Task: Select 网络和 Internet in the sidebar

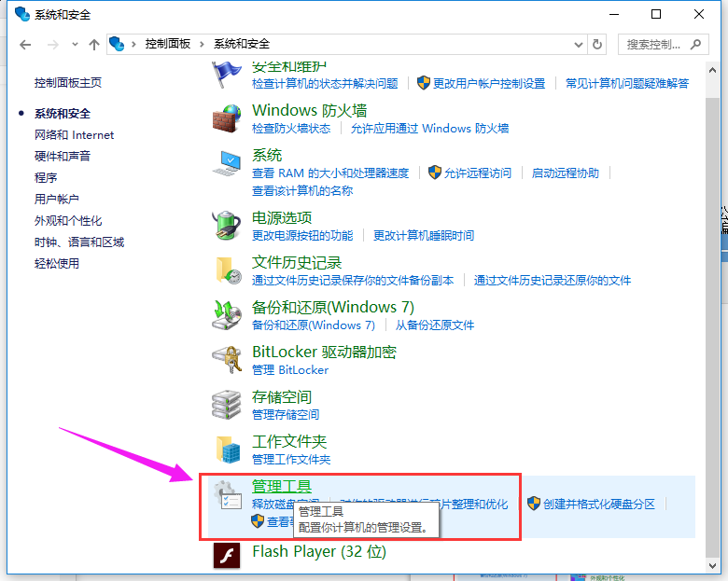Action: 74,134
